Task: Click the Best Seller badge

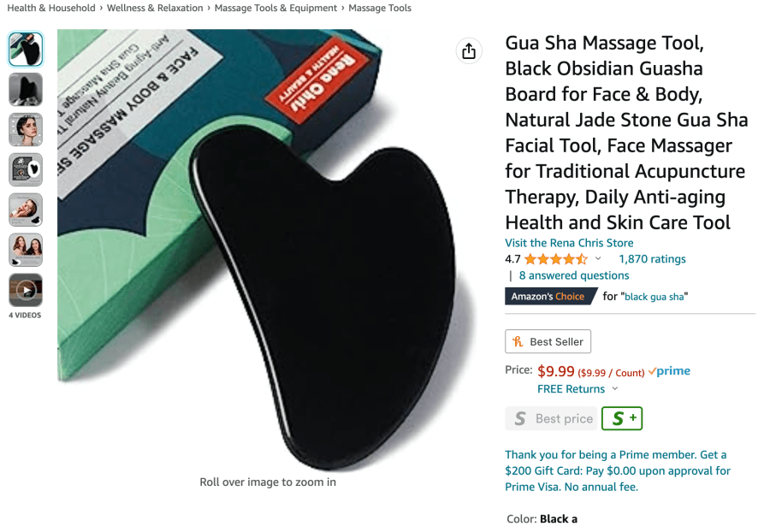Action: click(x=548, y=341)
